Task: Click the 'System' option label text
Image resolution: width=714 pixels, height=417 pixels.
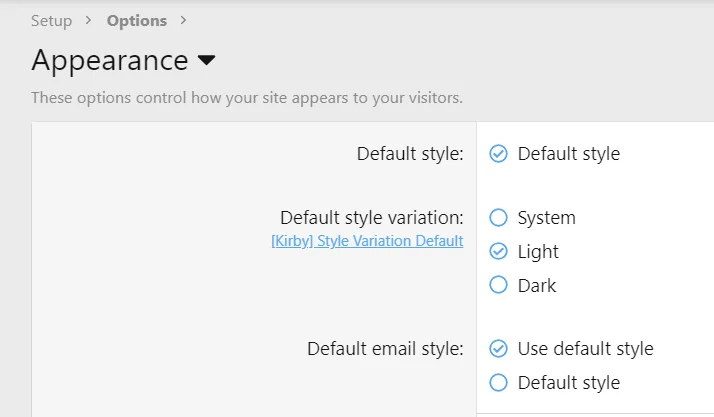Action: (x=546, y=218)
